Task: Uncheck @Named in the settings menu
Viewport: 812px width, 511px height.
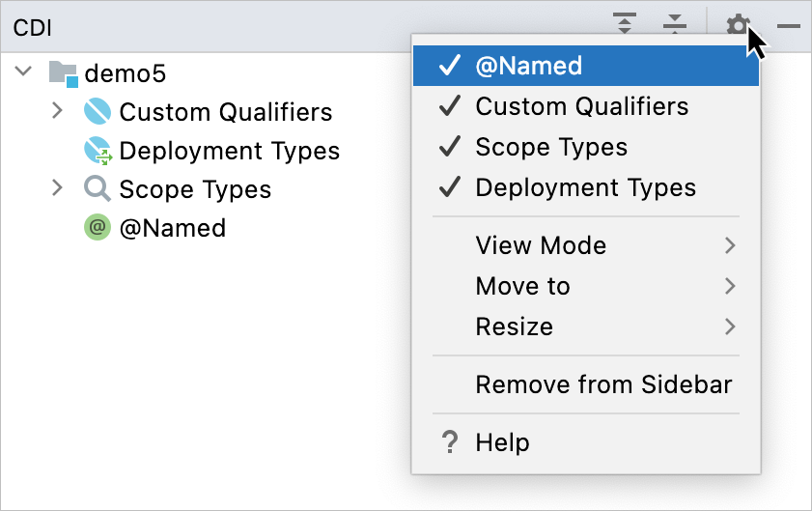Action: click(x=586, y=66)
